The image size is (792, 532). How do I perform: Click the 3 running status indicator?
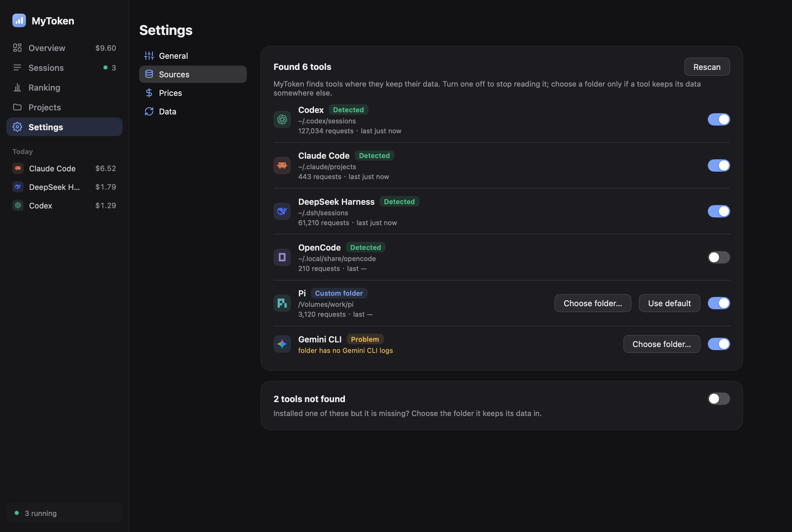click(64, 513)
